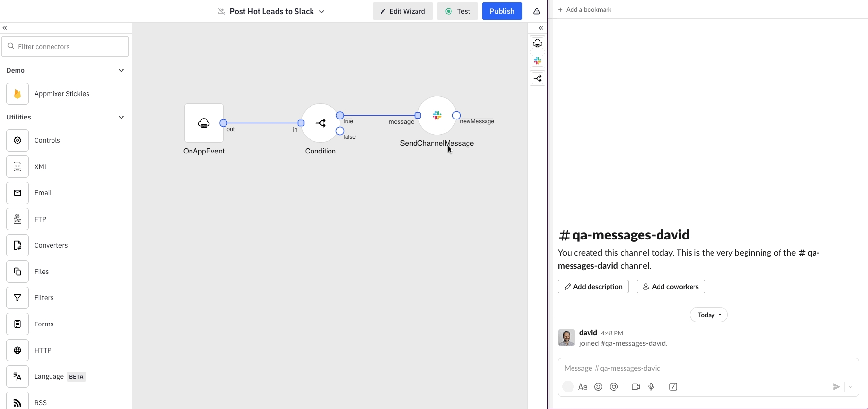Collapse the left connectors panel
868x409 pixels.
coord(5,28)
